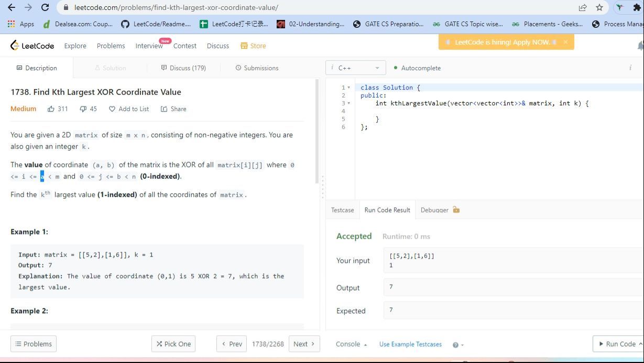This screenshot has width=644, height=363.
Task: Toggle the Autocomplete option
Action: (x=417, y=68)
